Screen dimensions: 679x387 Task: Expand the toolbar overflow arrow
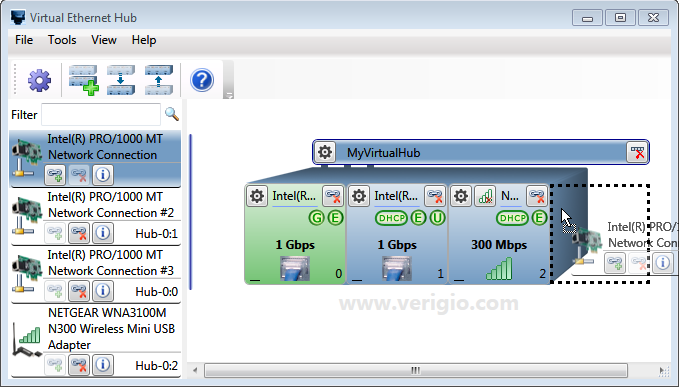(229, 95)
